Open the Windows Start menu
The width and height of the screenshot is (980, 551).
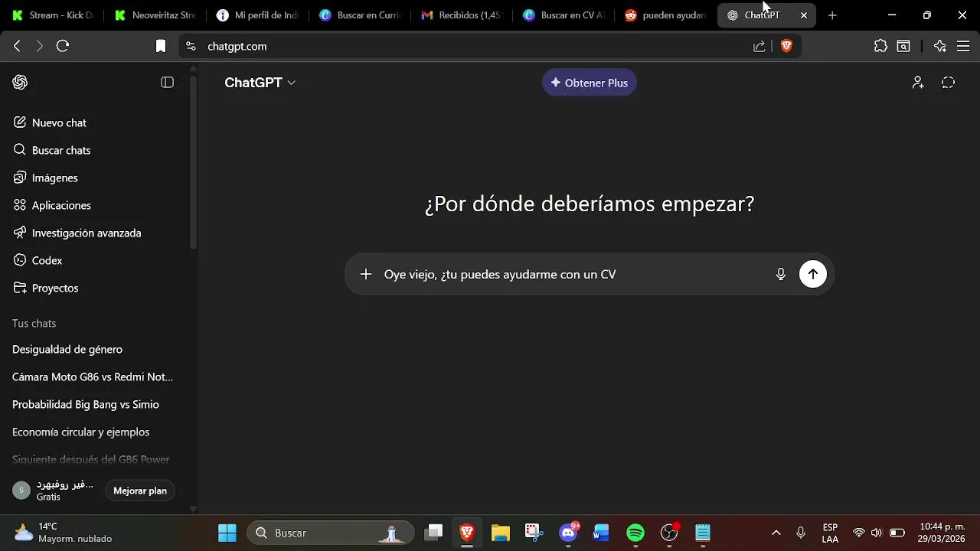227,533
